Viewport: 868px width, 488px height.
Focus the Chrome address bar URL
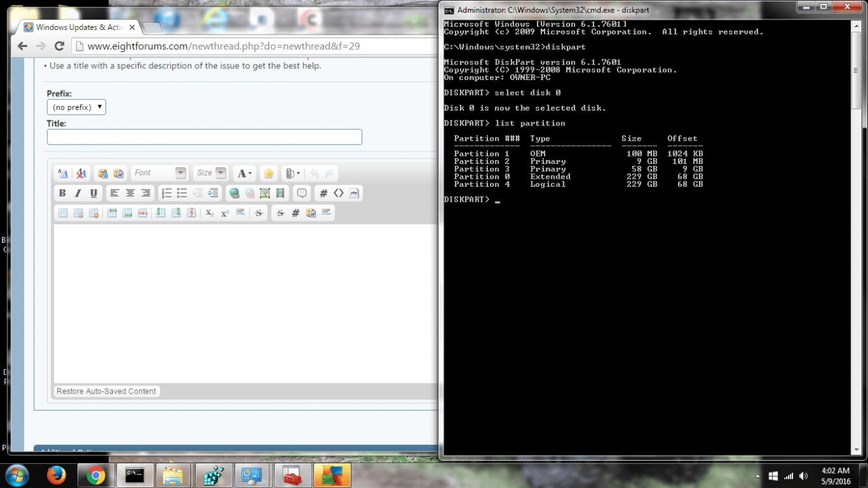pyautogui.click(x=224, y=46)
